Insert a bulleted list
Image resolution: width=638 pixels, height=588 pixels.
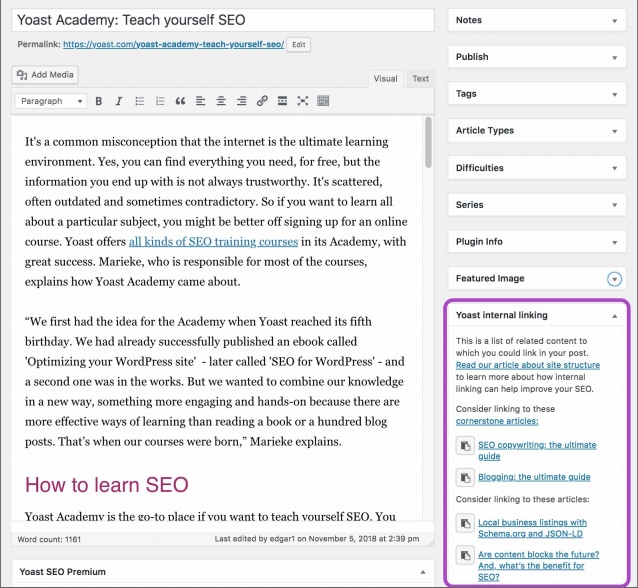pyautogui.click(x=140, y=101)
